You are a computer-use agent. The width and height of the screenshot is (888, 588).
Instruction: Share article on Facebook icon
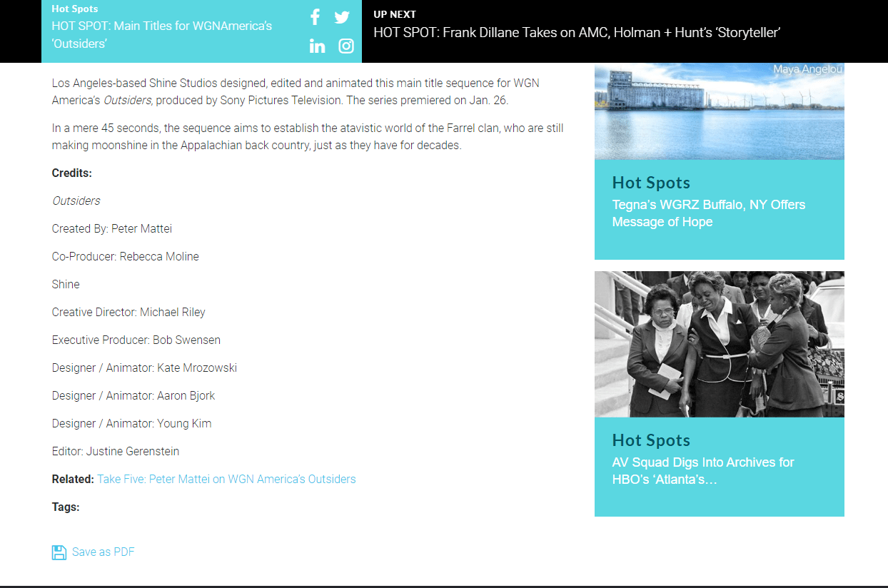click(x=316, y=17)
